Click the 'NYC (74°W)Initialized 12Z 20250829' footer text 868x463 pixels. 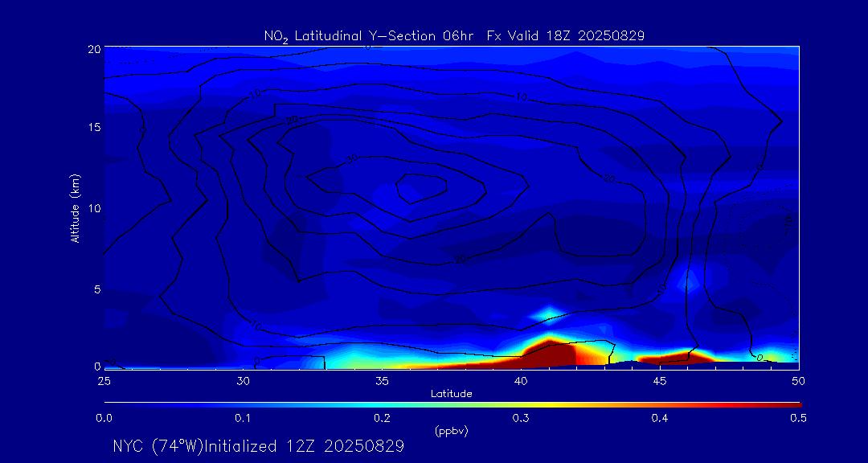tap(258, 446)
